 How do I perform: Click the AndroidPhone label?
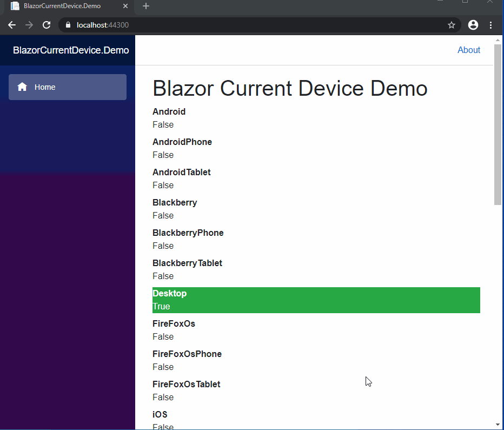(x=182, y=142)
